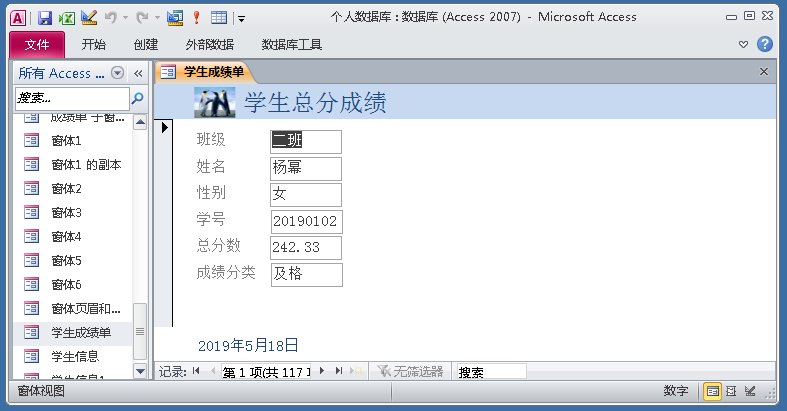Click the Access application icon in title bar
Screen dimensions: 787x411
[18, 19]
